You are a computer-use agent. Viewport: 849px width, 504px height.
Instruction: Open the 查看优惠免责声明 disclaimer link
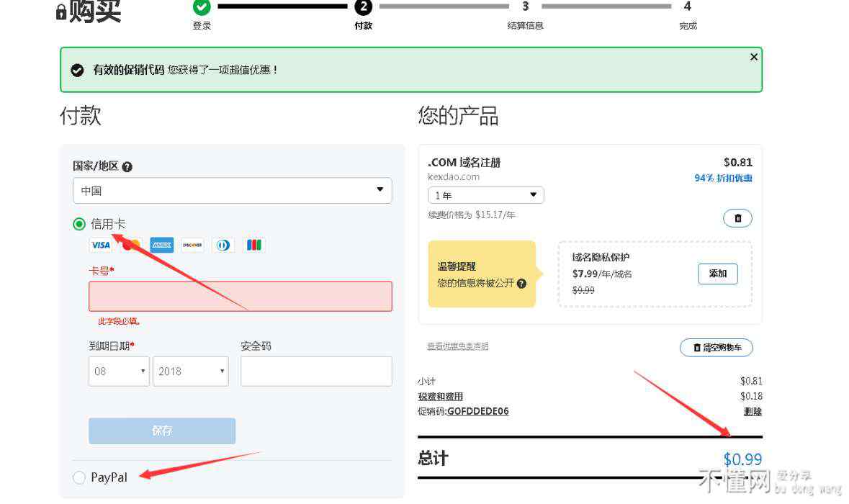coord(458,346)
